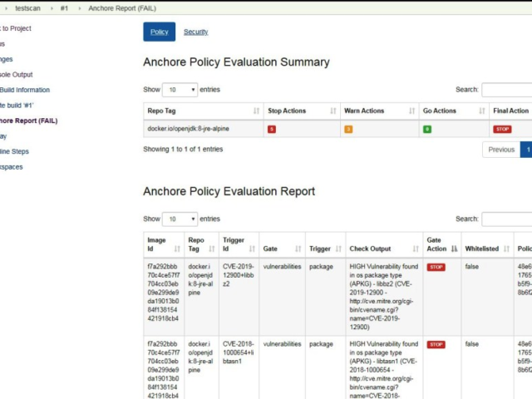Open the report Show entries dropdown

coord(180,219)
